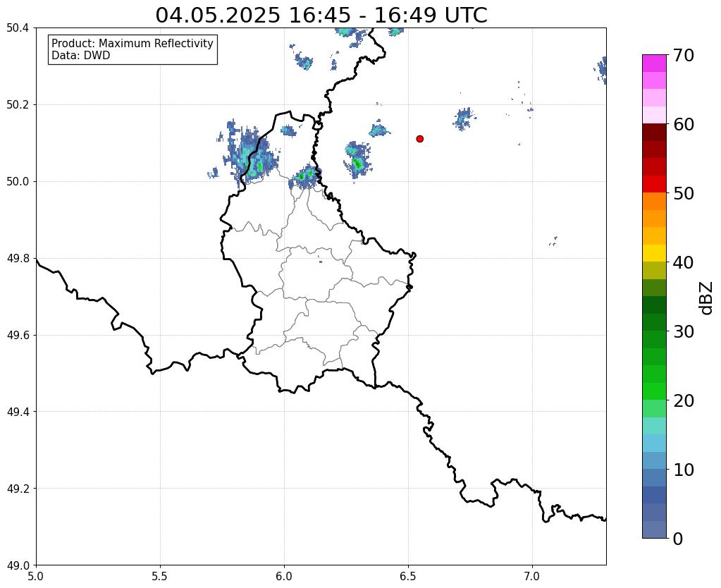Click the colorbar tick label 70
Image resolution: width=721 pixels, height=588 pixels.
tap(684, 55)
